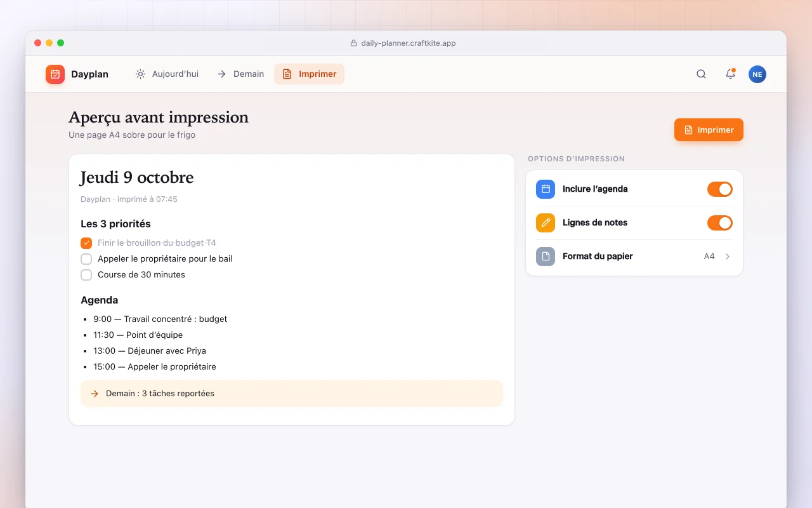Click the orange Imprimer print button
Image resolution: width=812 pixels, height=508 pixels.
709,130
